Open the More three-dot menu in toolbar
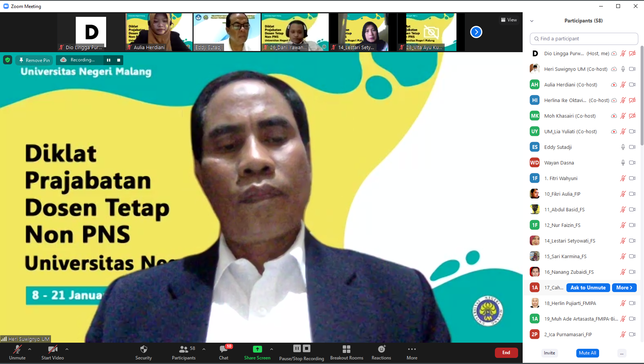 coord(412,349)
